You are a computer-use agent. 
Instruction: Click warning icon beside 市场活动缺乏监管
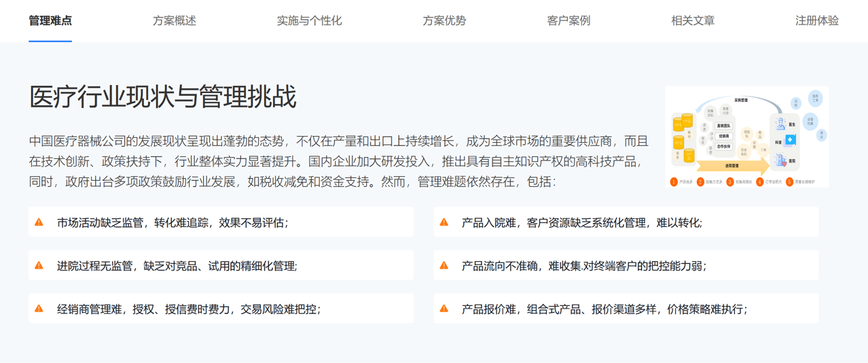(x=39, y=222)
